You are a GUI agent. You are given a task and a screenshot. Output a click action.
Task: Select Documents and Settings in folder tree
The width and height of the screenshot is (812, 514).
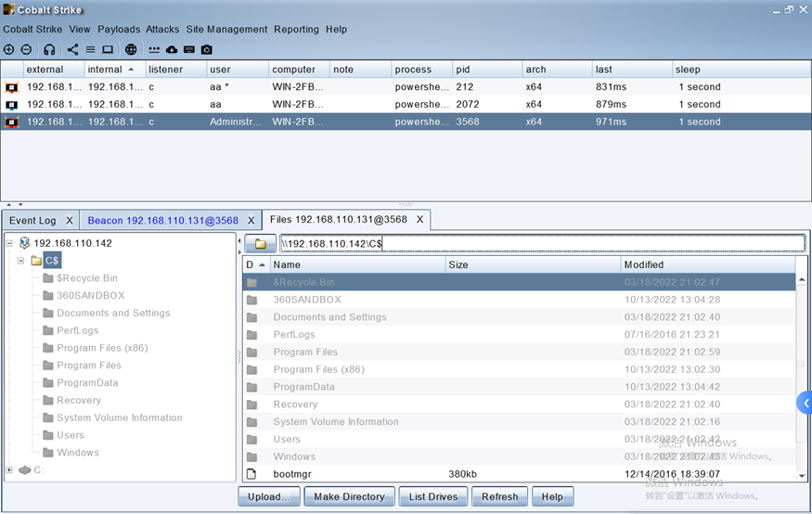113,314
